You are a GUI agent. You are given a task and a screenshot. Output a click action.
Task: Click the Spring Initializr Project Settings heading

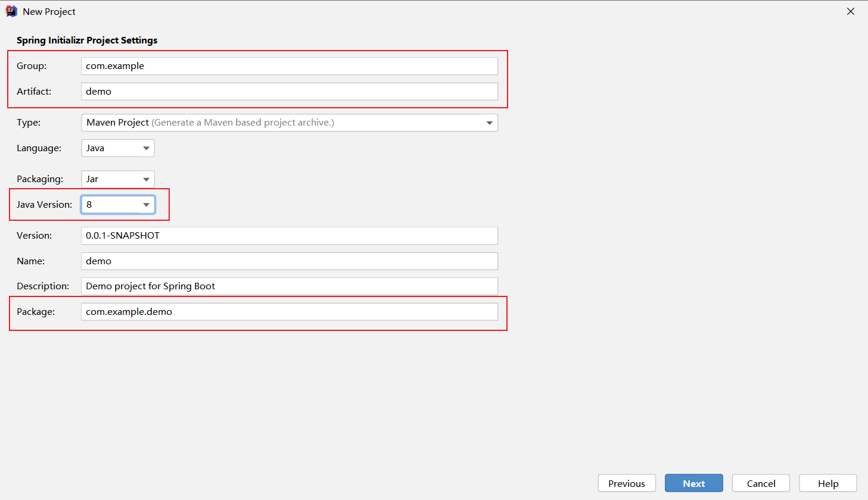(x=87, y=40)
